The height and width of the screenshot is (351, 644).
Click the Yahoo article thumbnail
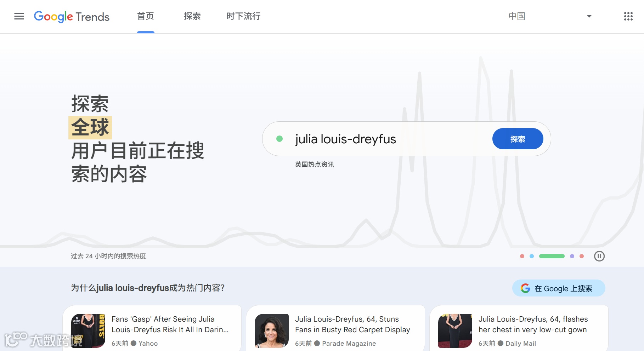coord(88,331)
